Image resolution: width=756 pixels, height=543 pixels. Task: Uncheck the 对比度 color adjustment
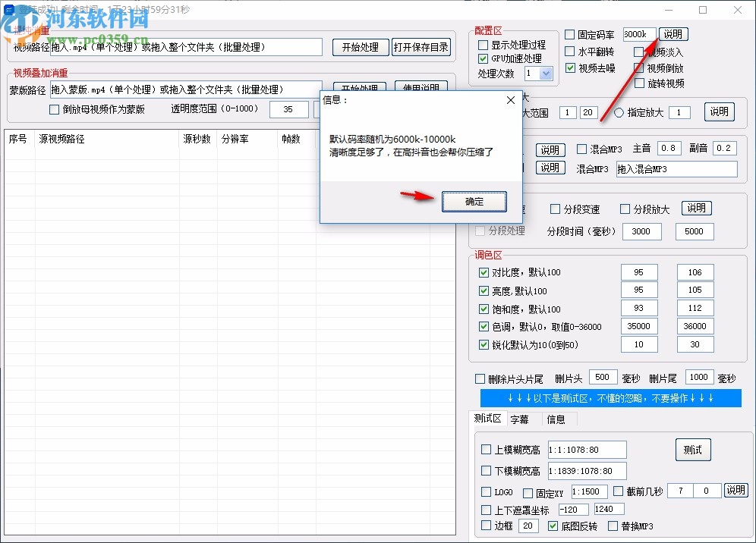coord(486,271)
